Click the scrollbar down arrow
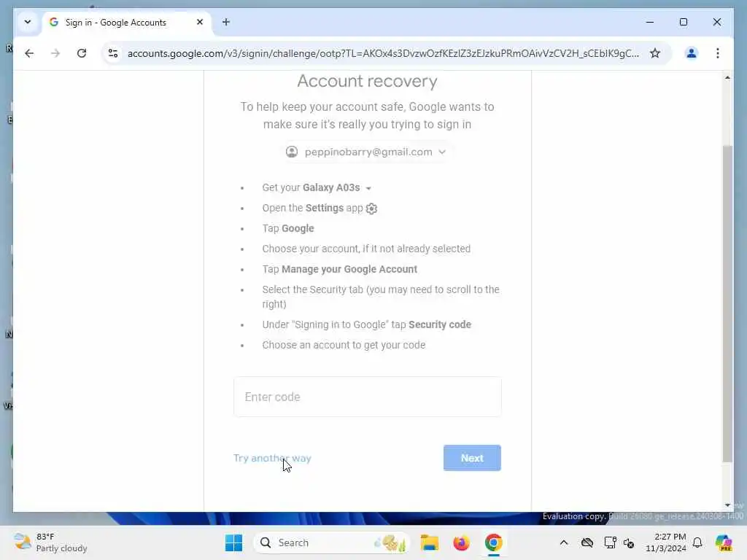Screen dimensions: 747x560 tap(727, 505)
